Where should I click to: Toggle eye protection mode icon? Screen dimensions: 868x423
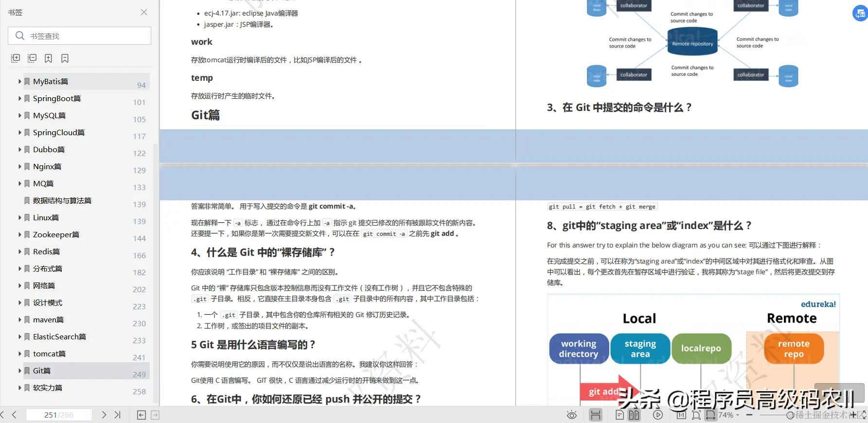click(572, 415)
